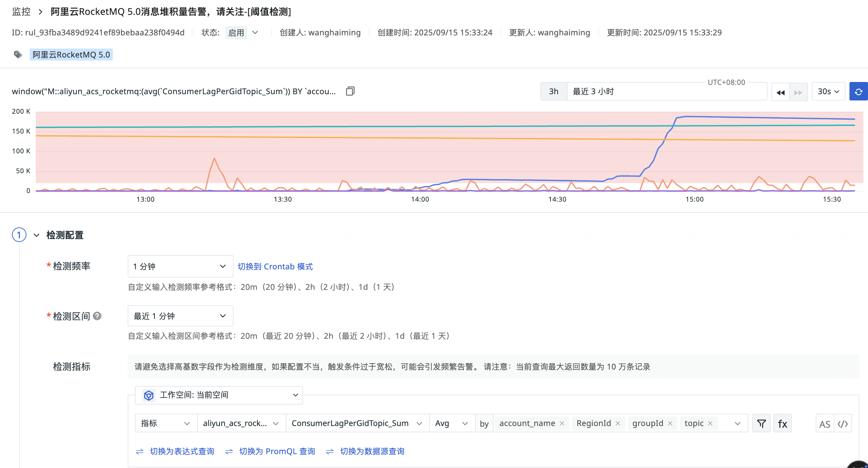Click 切换到 Crontab 模式 link
The image size is (868, 468).
(275, 266)
